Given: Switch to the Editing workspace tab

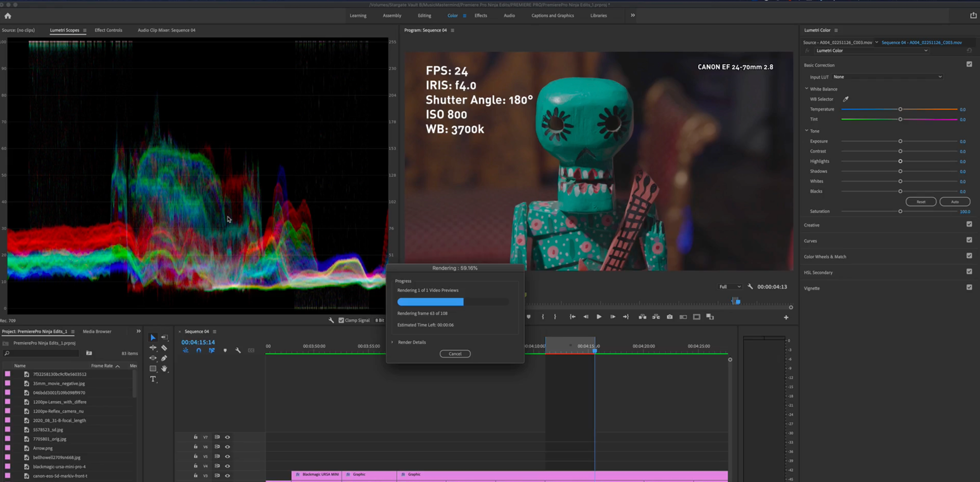Looking at the screenshot, I should click(x=424, y=16).
